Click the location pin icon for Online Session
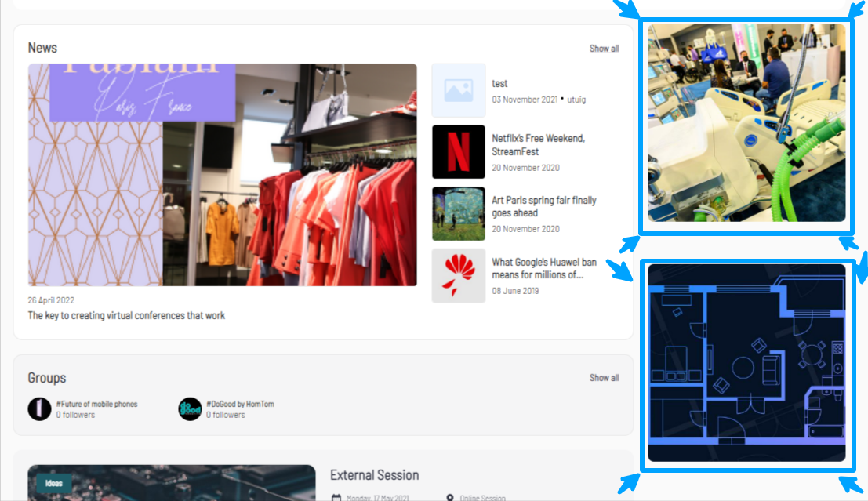Viewport: 868px width, 501px height. click(x=450, y=498)
